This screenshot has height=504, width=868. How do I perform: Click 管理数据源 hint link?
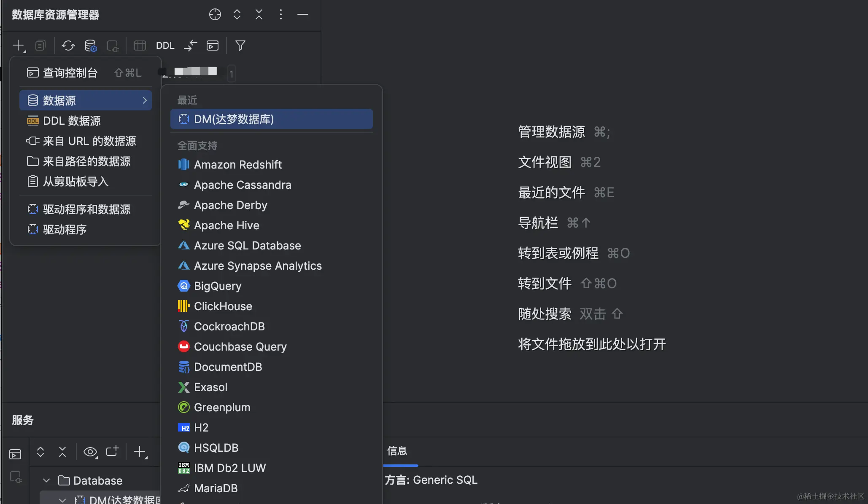click(551, 132)
